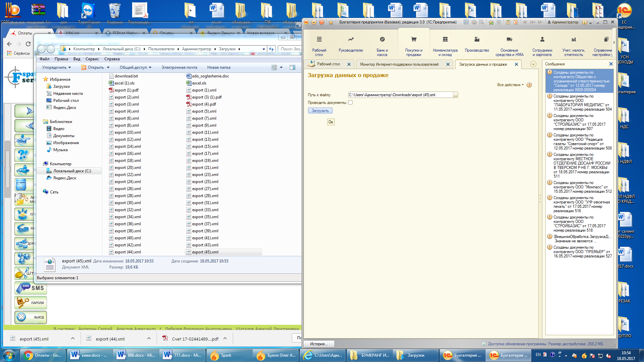Click the help question mark icon
The image size is (644, 362).
point(529,85)
